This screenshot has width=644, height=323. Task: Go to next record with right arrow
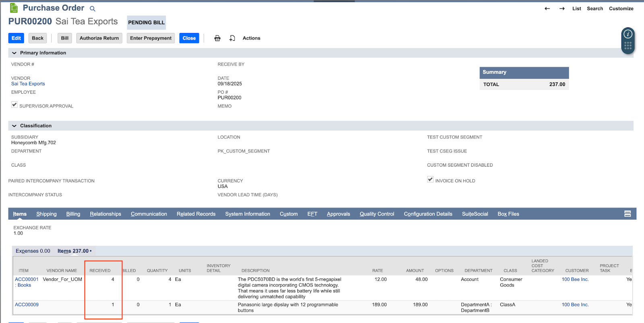(562, 8)
